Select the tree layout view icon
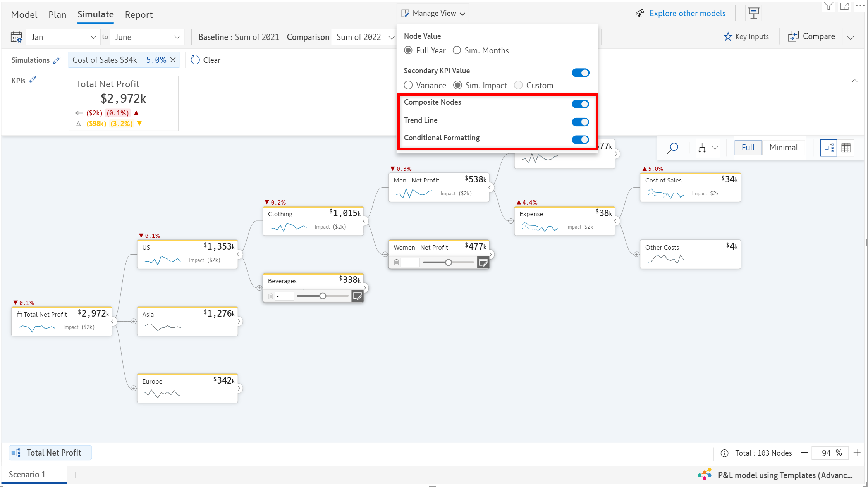Screen dimensions: 868x487 click(829, 148)
